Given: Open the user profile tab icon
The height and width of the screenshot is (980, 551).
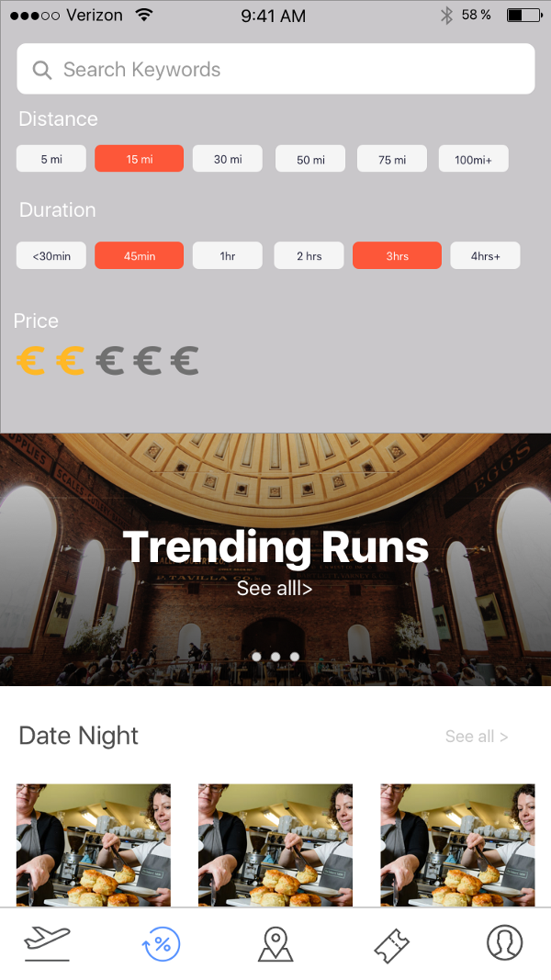Looking at the screenshot, I should click(504, 942).
